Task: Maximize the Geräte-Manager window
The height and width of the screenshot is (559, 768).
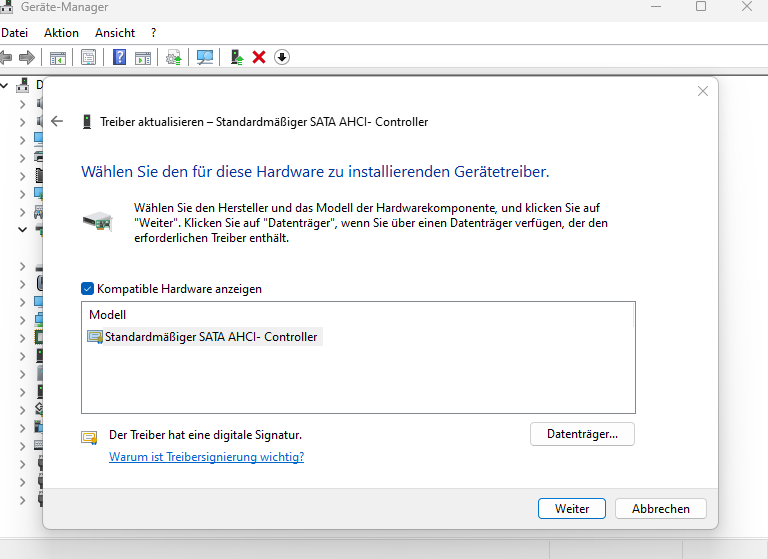Action: 701,6
